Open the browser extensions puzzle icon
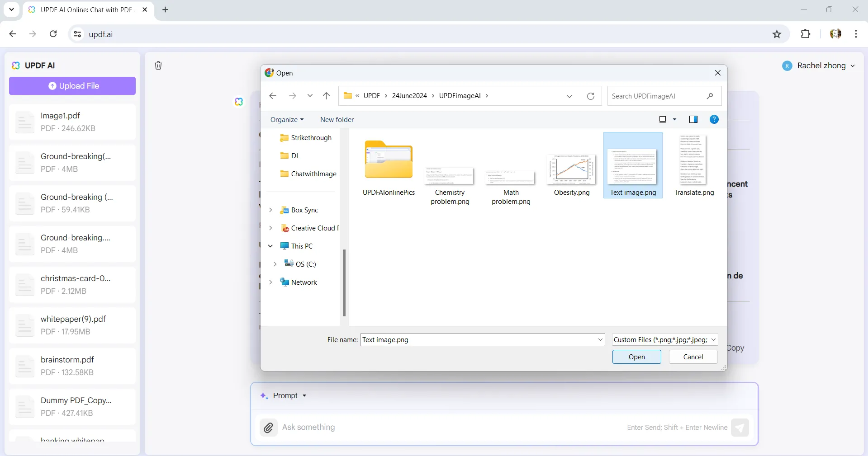Screen dimensions: 868x456 pyautogui.click(x=806, y=34)
